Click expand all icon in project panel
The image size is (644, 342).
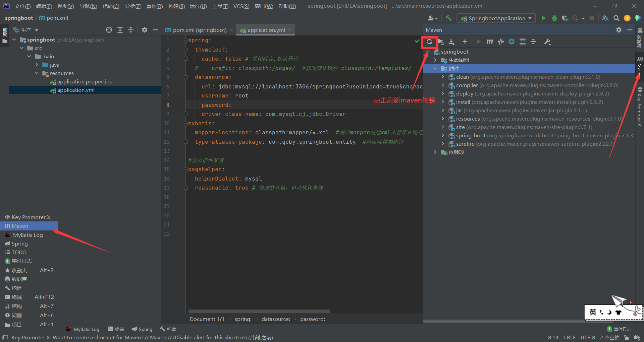120,30
